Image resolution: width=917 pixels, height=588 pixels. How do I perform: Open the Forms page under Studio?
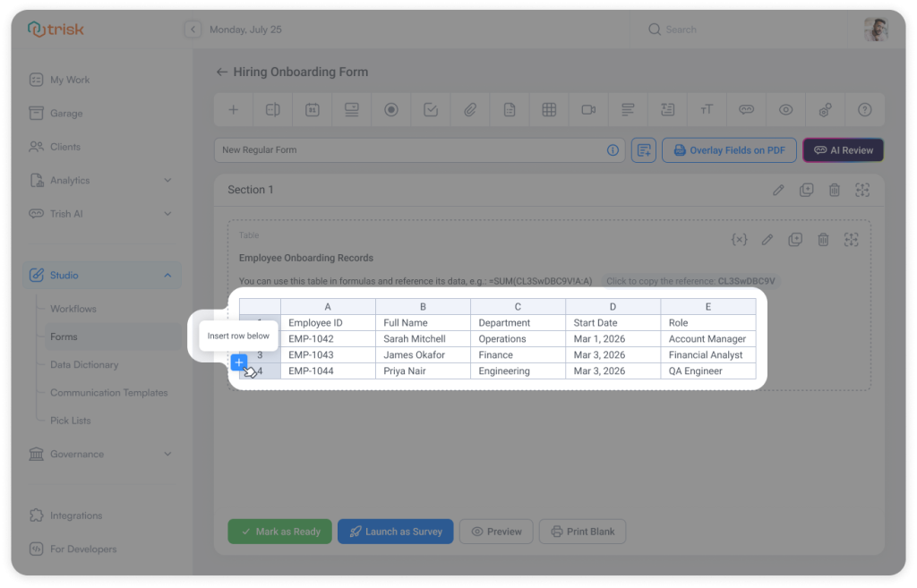click(64, 337)
